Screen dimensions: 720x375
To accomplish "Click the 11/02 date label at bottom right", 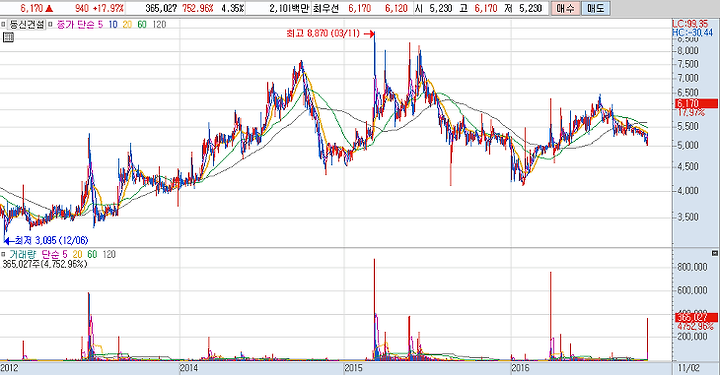I will click(688, 368).
